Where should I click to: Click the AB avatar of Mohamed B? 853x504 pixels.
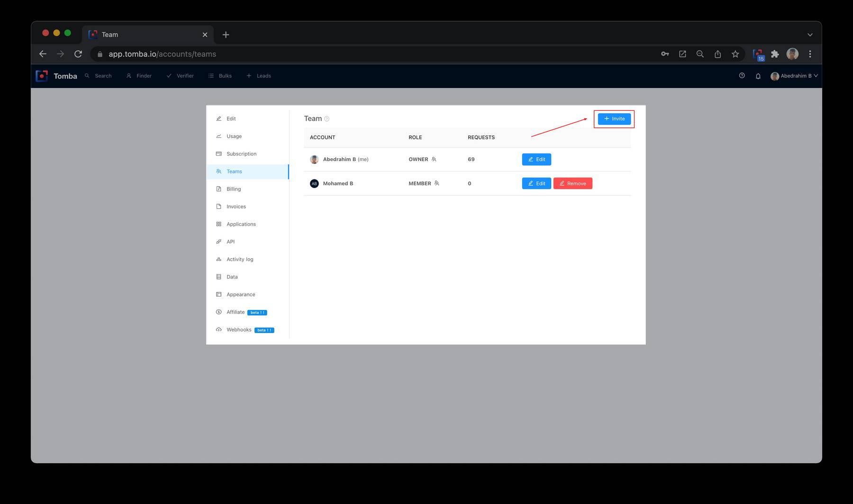click(314, 183)
